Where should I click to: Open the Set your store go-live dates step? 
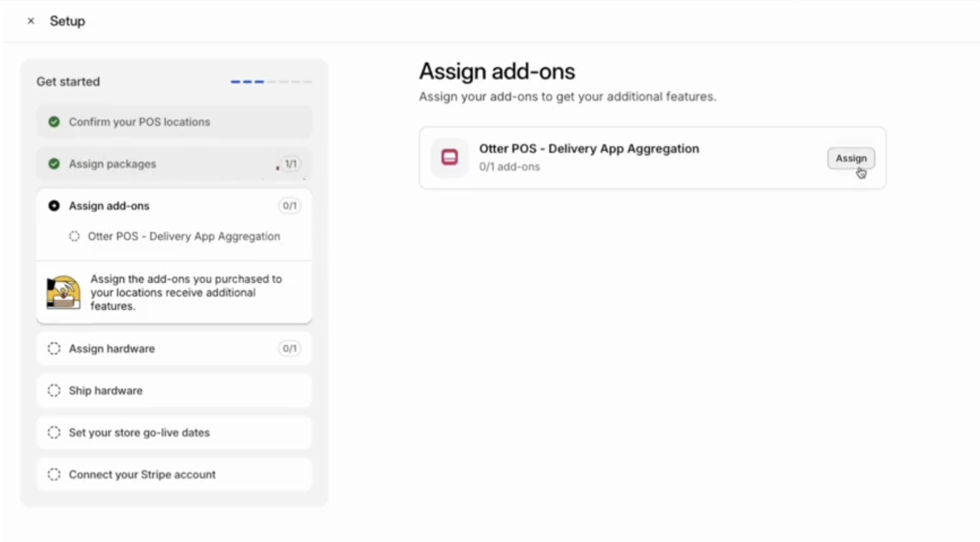174,432
